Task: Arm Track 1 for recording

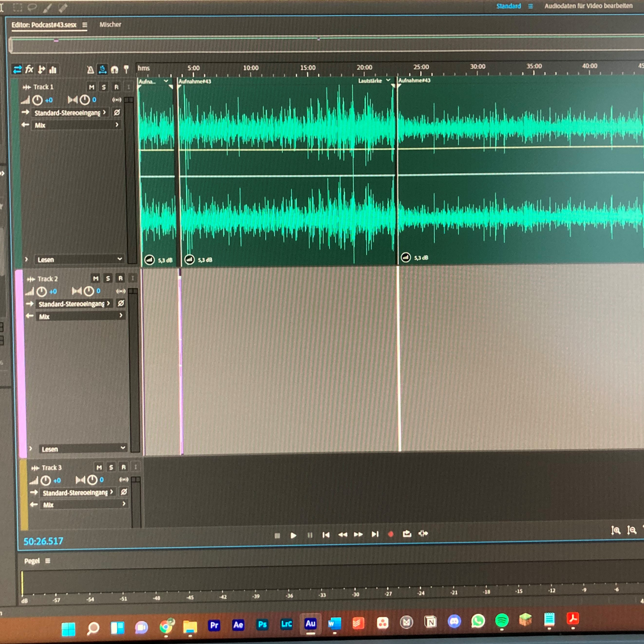Action: (116, 87)
